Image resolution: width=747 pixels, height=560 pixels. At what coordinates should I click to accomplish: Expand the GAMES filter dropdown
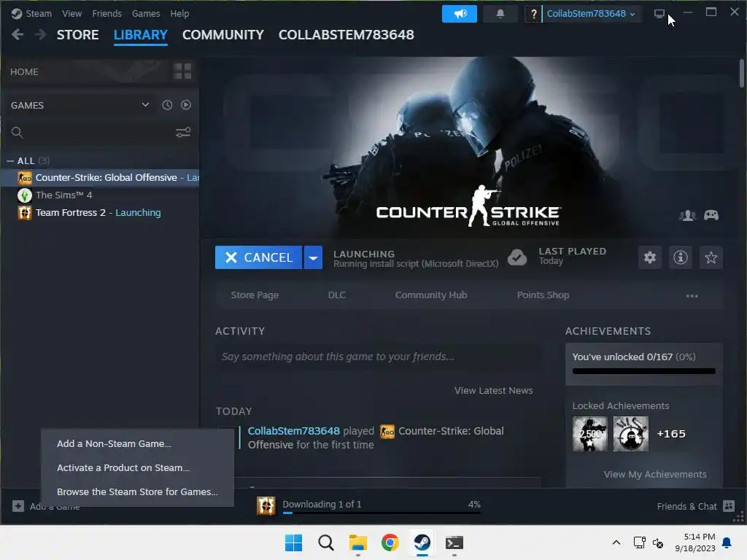pos(145,105)
